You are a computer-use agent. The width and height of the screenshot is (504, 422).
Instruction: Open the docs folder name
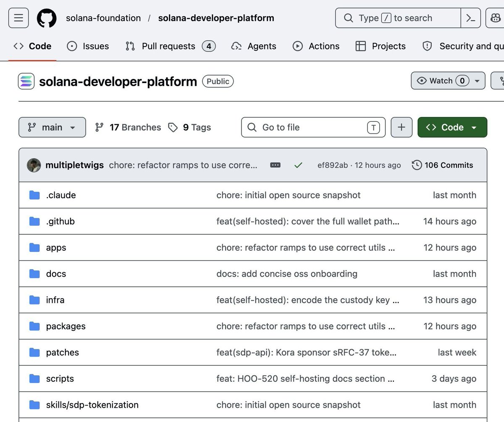click(56, 274)
